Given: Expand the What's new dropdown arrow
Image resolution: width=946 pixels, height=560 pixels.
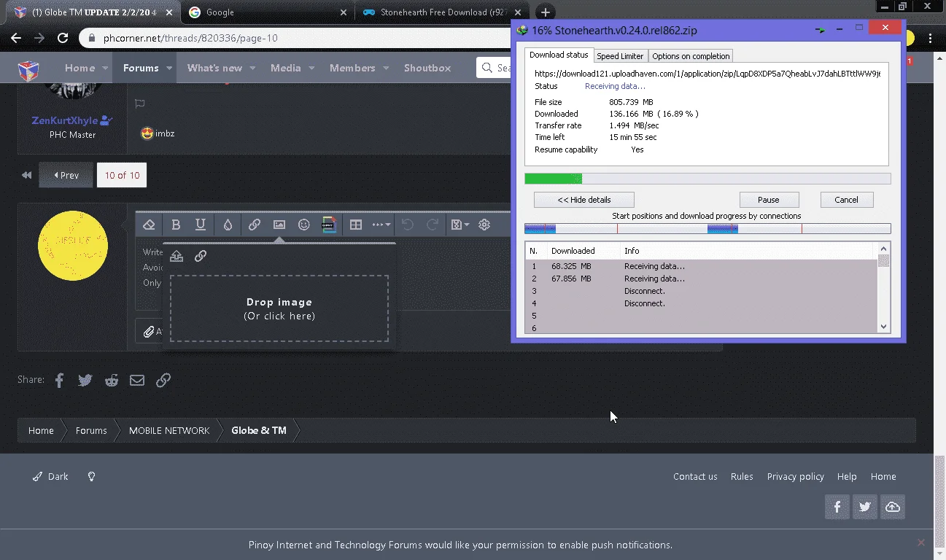Looking at the screenshot, I should tap(252, 68).
